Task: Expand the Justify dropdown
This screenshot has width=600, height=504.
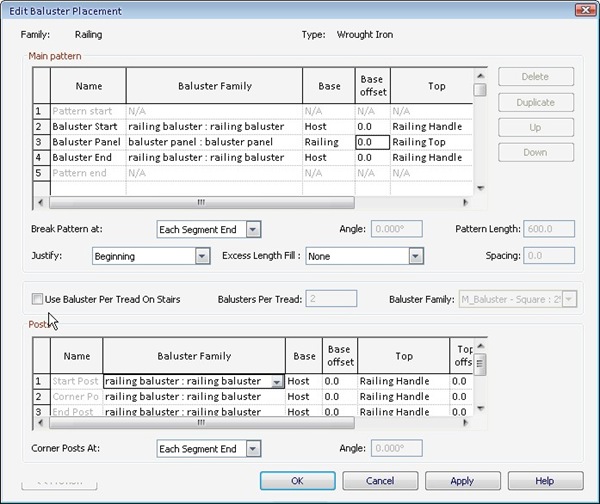Action: 202,256
